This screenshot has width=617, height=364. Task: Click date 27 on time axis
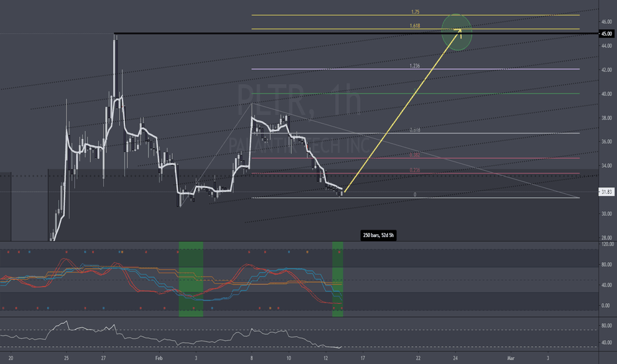(x=103, y=358)
